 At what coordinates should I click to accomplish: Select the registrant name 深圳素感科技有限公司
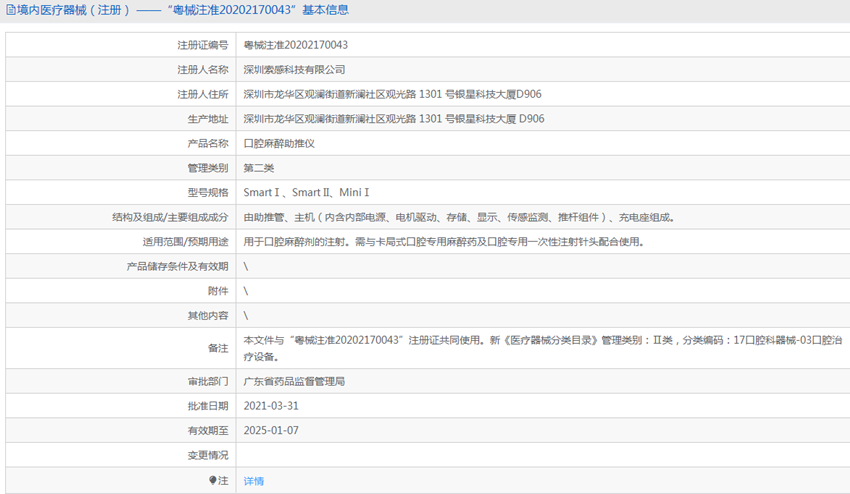coord(294,69)
